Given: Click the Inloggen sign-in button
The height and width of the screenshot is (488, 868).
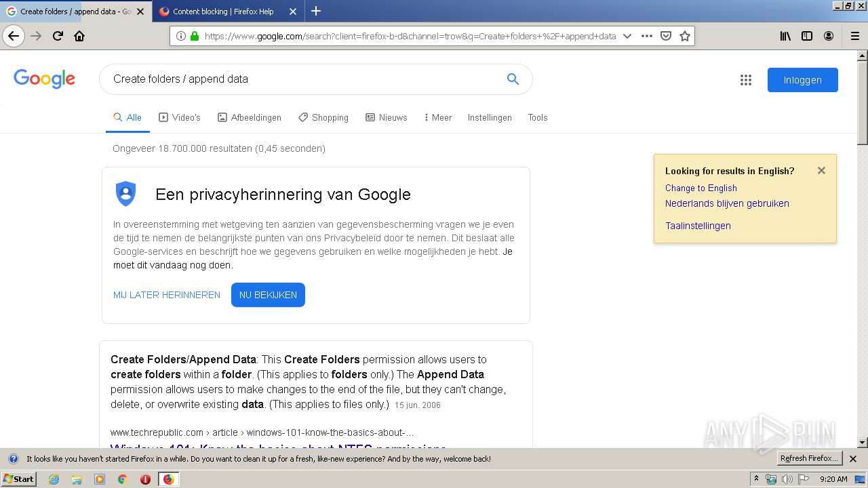Looking at the screenshot, I should tap(803, 80).
